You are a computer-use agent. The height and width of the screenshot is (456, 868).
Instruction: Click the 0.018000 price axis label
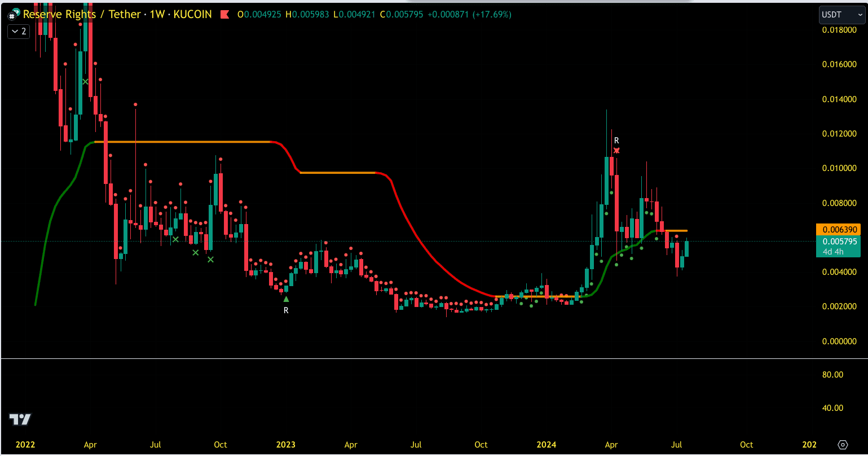coord(839,30)
